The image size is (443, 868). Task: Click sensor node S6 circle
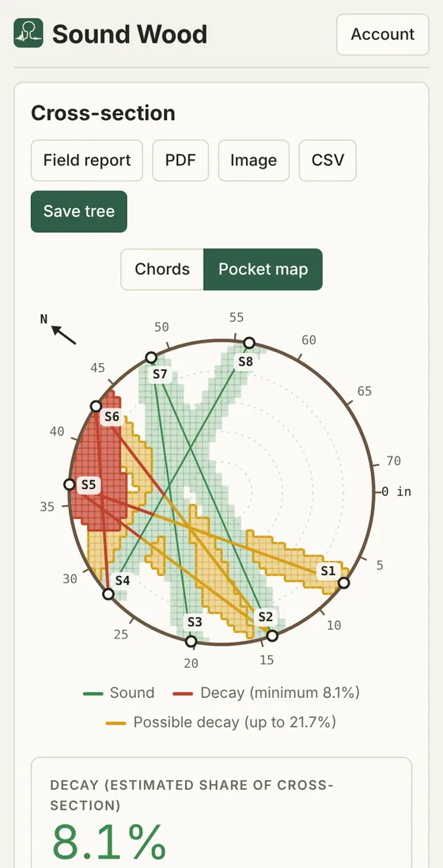pyautogui.click(x=96, y=407)
